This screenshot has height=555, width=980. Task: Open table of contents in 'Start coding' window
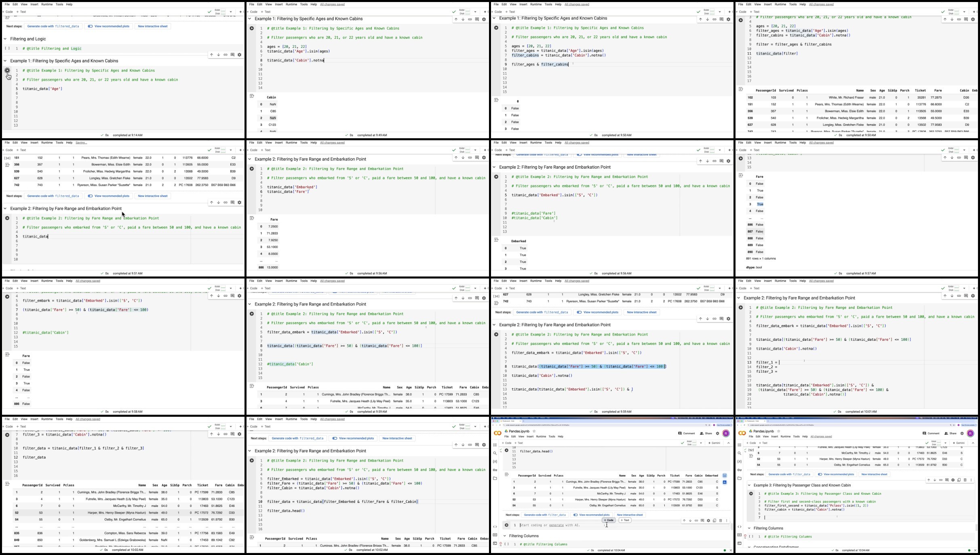point(495,445)
